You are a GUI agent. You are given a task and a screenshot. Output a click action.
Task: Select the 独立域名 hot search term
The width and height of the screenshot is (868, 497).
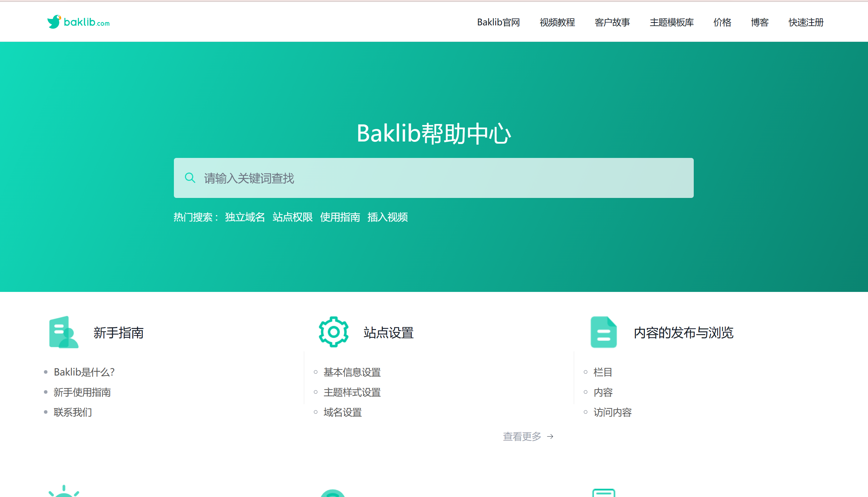tap(245, 217)
